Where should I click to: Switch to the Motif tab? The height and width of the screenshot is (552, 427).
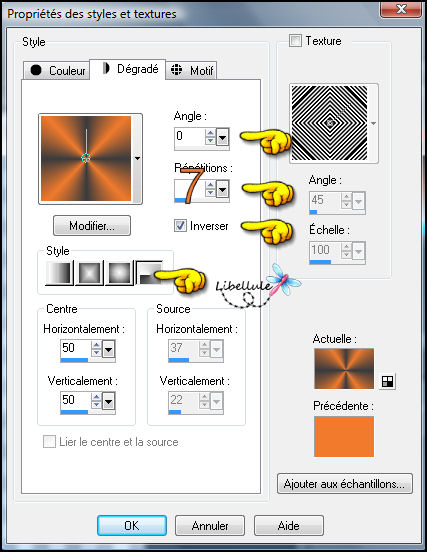point(191,70)
